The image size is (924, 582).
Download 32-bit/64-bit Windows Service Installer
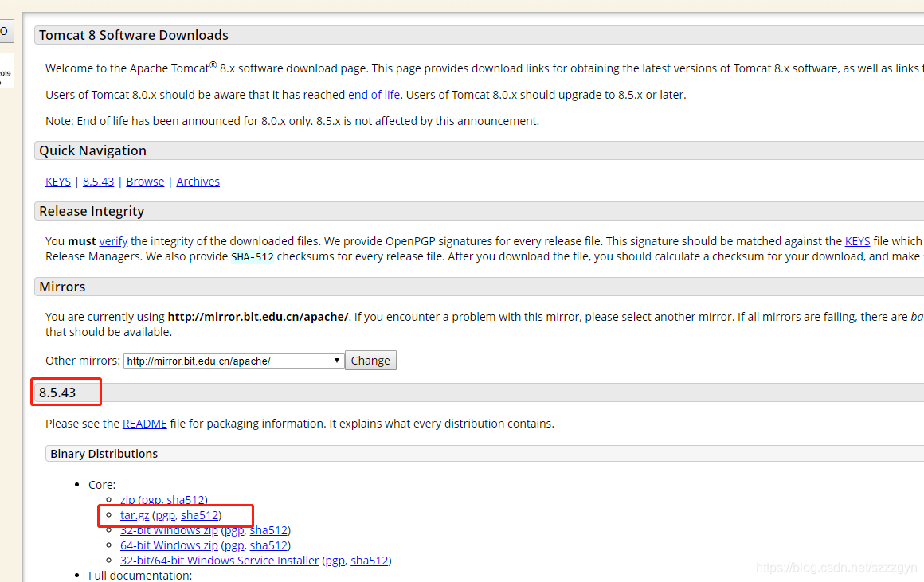click(x=219, y=561)
